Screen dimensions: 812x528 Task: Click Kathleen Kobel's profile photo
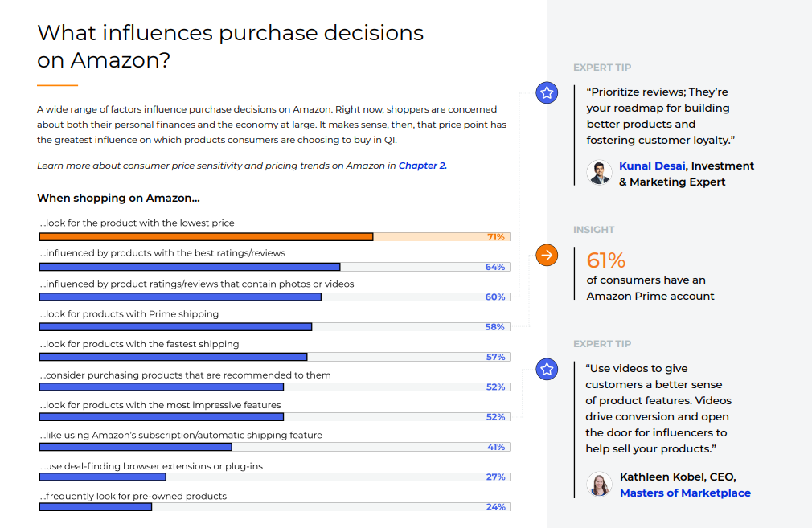(x=599, y=485)
